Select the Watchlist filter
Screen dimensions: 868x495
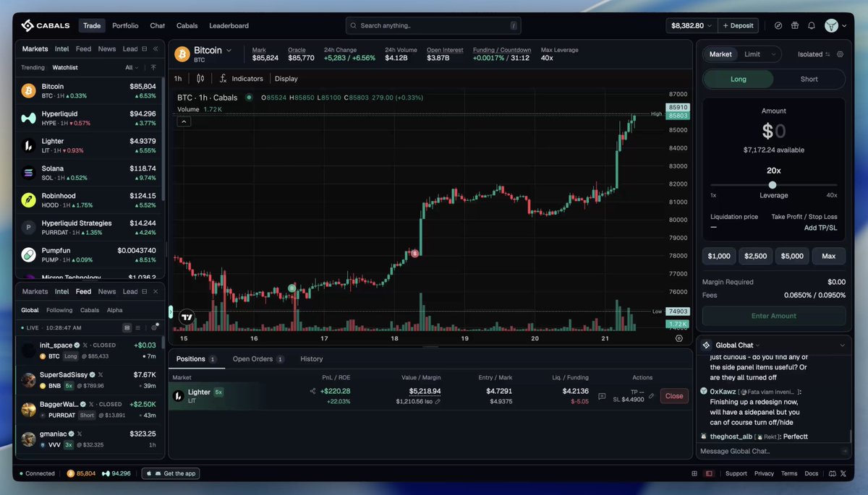[65, 67]
